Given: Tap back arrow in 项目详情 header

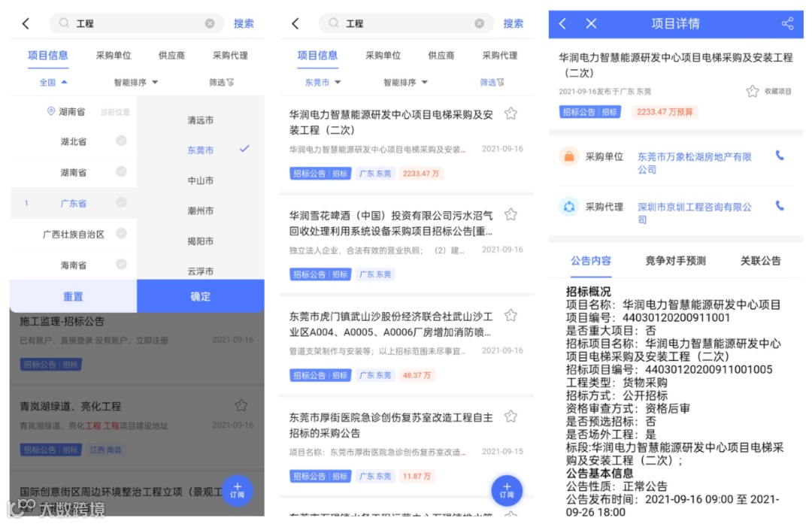Looking at the screenshot, I should tap(563, 23).
